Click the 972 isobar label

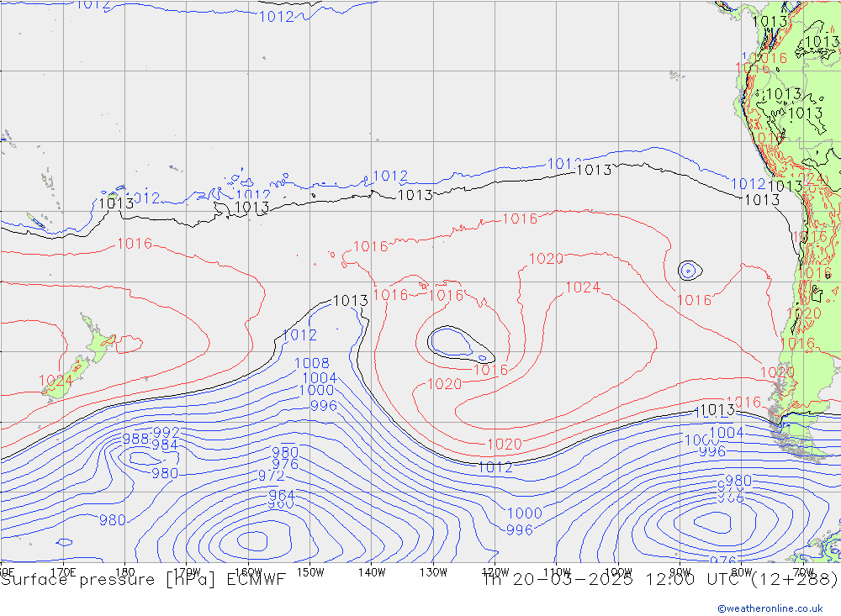[x=272, y=476]
